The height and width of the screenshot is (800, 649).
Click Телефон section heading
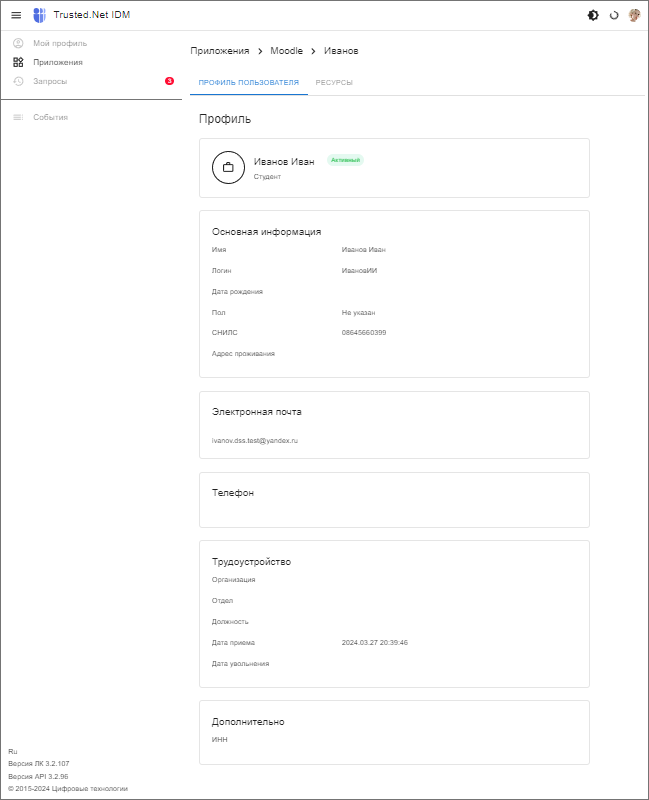pyautogui.click(x=233, y=493)
